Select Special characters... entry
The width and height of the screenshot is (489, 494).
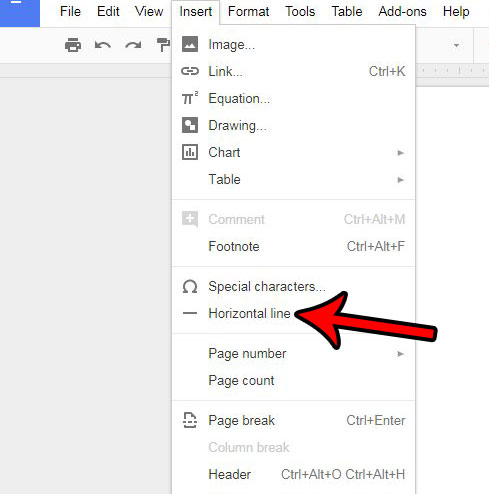294,286
